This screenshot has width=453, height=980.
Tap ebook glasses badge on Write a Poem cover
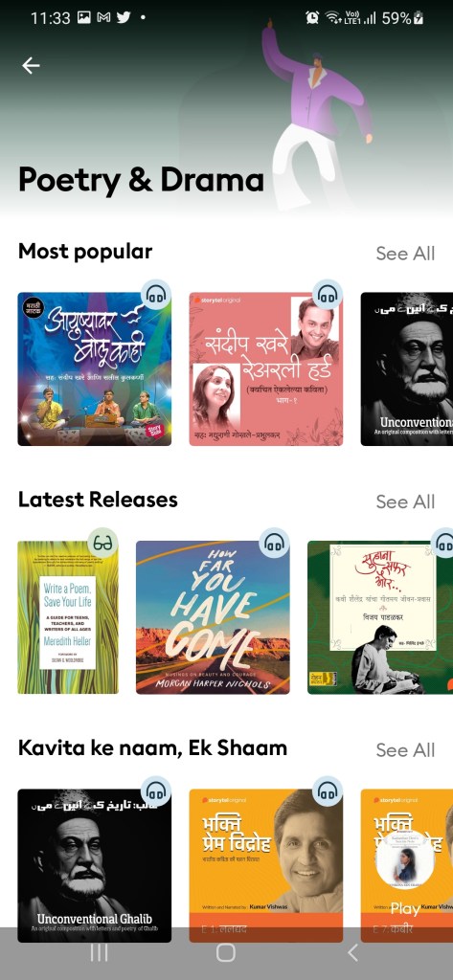[102, 544]
